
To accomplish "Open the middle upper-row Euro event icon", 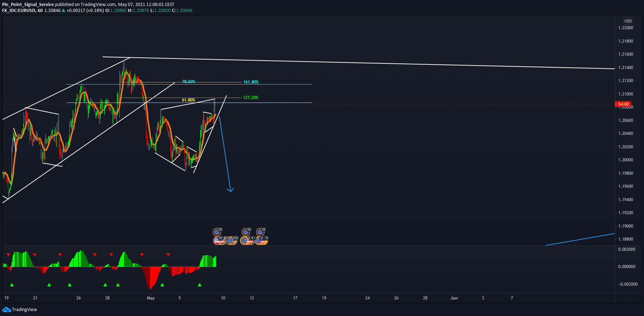I will click(246, 232).
